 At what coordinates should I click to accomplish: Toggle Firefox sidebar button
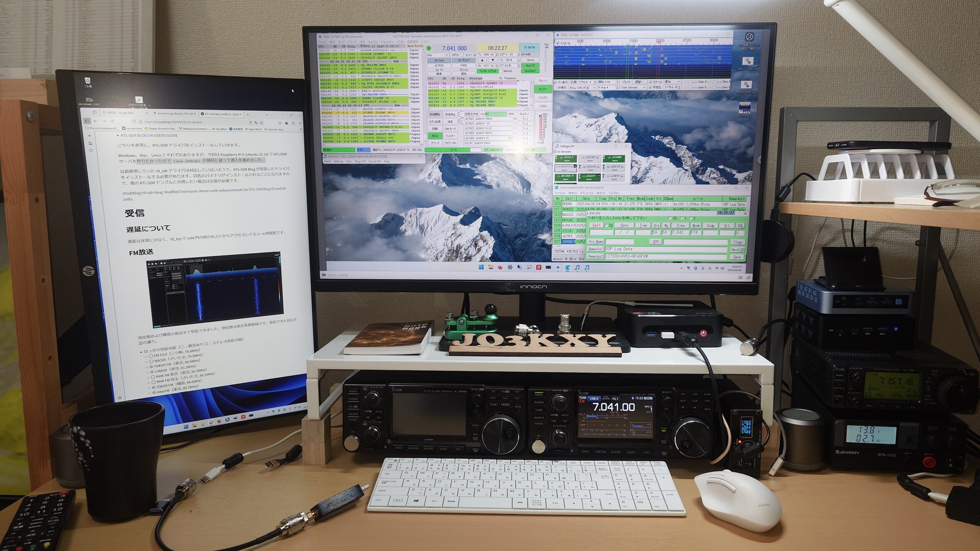(x=87, y=121)
